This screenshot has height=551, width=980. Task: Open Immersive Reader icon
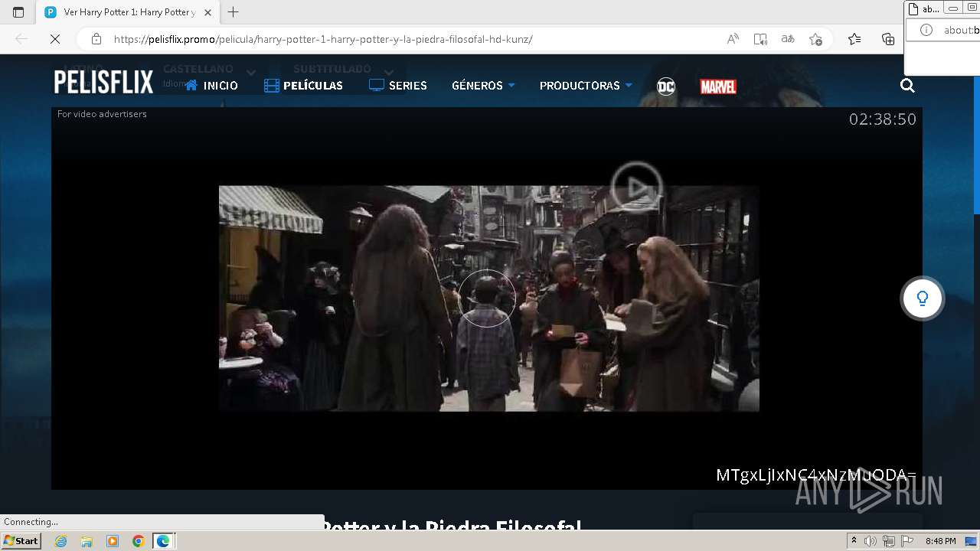760,39
